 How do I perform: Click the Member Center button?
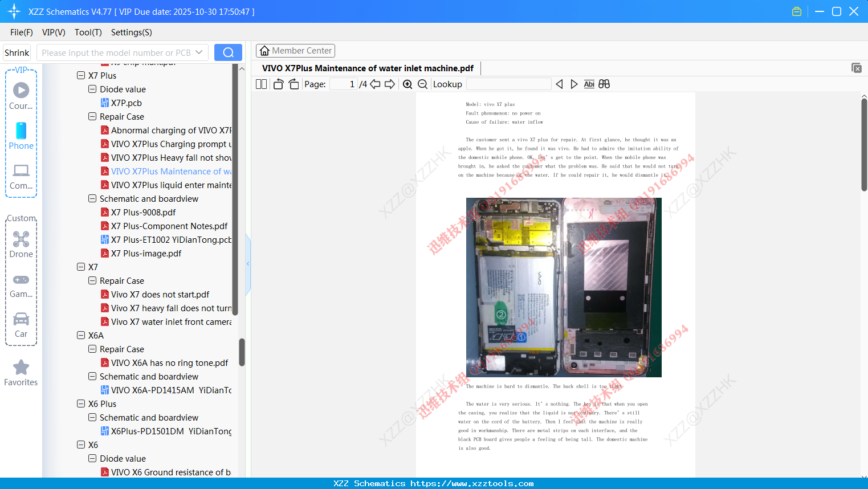pyautogui.click(x=295, y=50)
